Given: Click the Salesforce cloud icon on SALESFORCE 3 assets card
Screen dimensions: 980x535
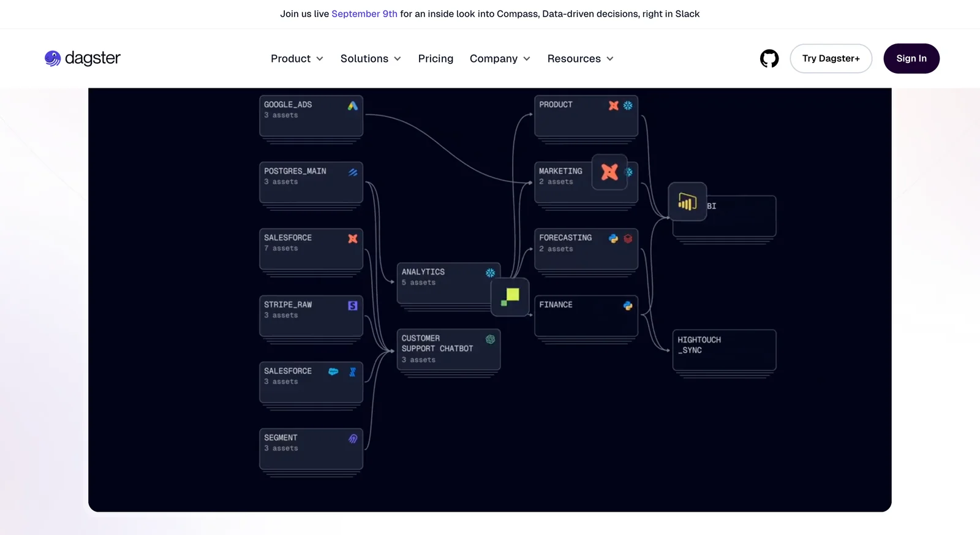Looking at the screenshot, I should pos(333,371).
